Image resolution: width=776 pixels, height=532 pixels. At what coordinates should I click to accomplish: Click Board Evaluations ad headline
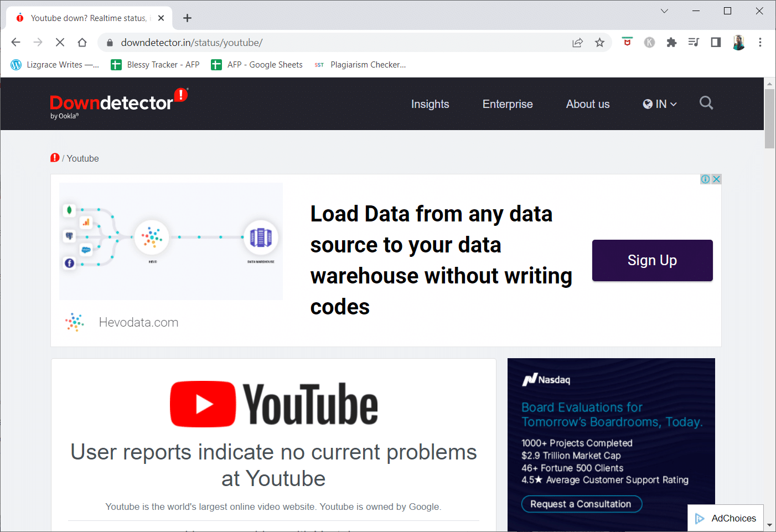[x=612, y=415]
